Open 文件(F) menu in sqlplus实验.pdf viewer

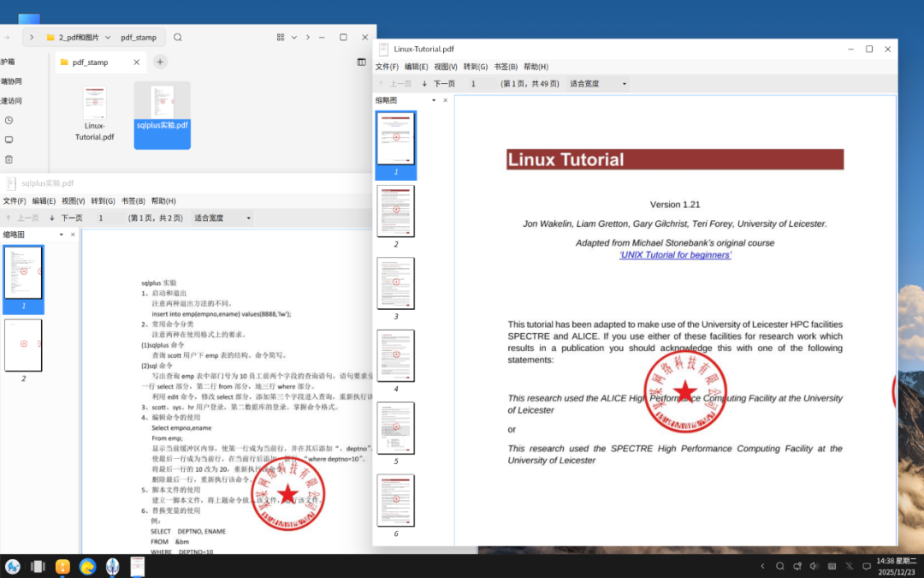15,201
